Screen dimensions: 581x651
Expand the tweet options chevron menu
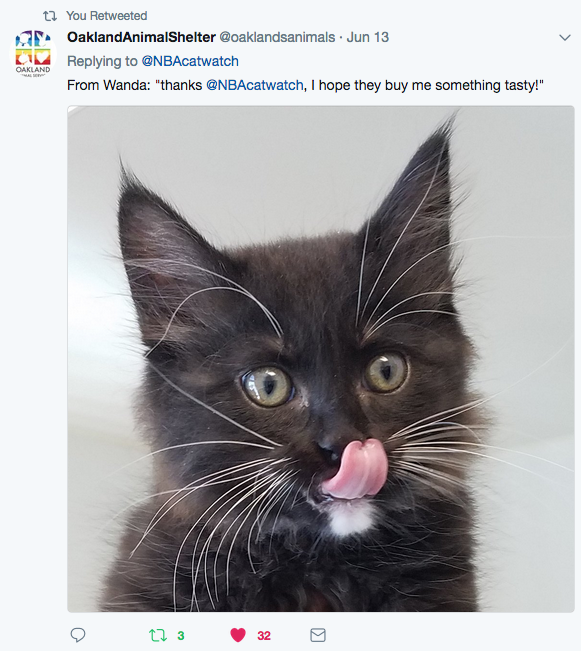[x=565, y=38]
